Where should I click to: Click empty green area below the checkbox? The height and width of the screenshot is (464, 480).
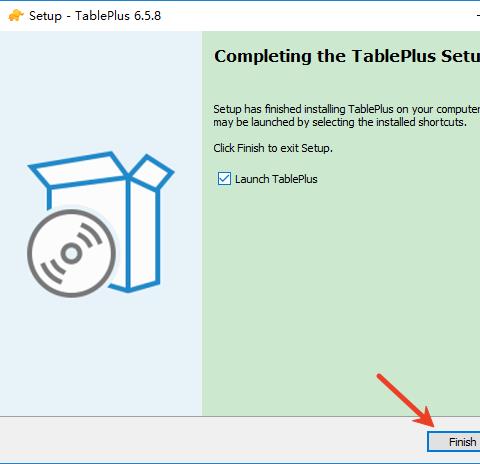tap(333, 283)
